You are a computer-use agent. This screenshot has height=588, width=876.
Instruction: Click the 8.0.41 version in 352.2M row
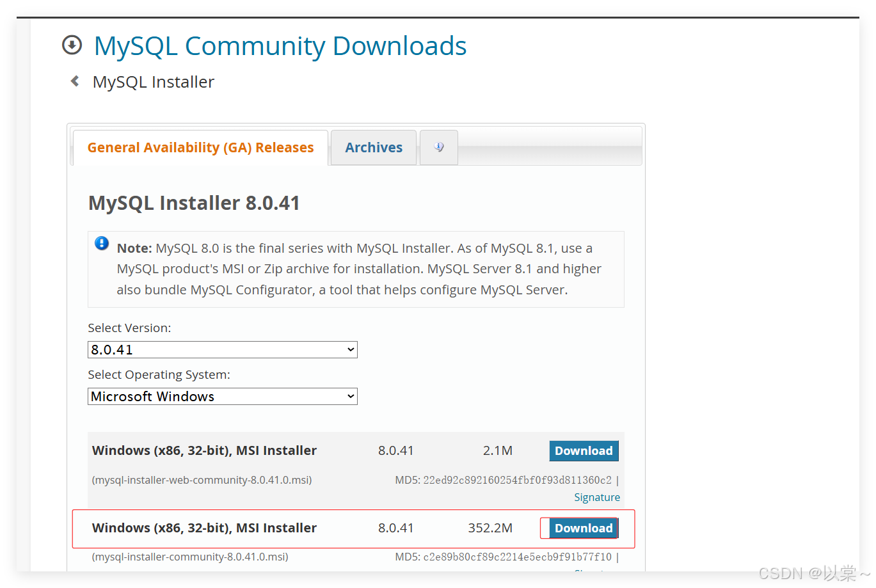pyautogui.click(x=396, y=528)
